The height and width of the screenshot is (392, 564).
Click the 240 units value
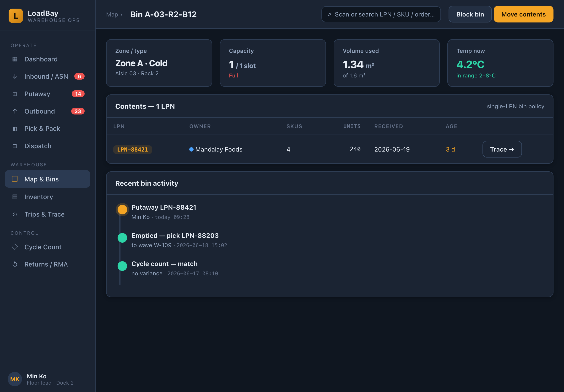point(355,149)
